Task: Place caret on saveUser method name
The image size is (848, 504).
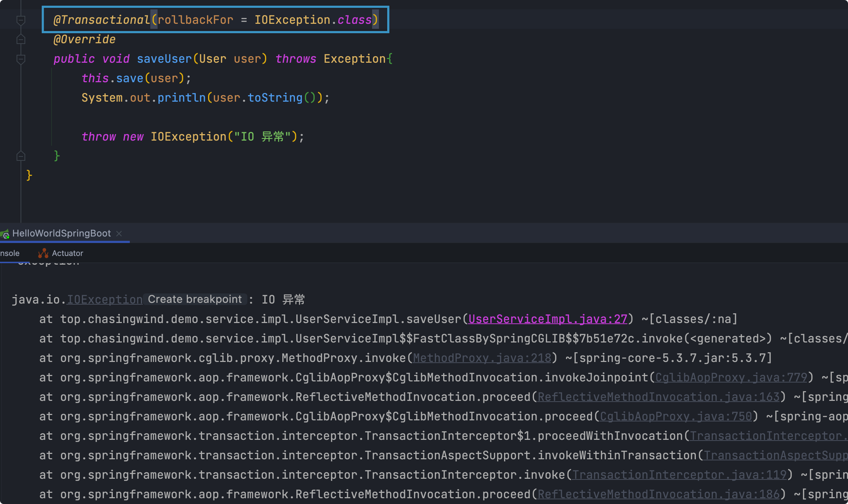Action: tap(164, 59)
